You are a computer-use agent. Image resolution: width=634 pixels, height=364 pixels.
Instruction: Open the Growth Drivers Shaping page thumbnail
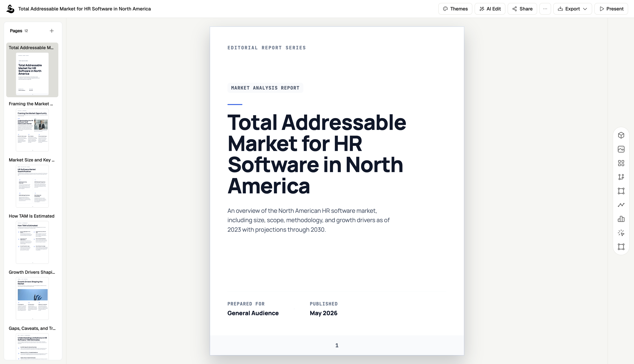click(32, 298)
